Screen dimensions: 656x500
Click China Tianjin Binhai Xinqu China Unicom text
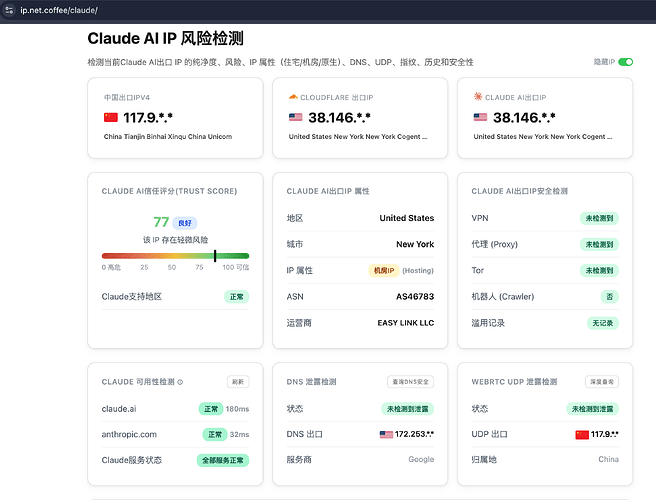(168, 136)
